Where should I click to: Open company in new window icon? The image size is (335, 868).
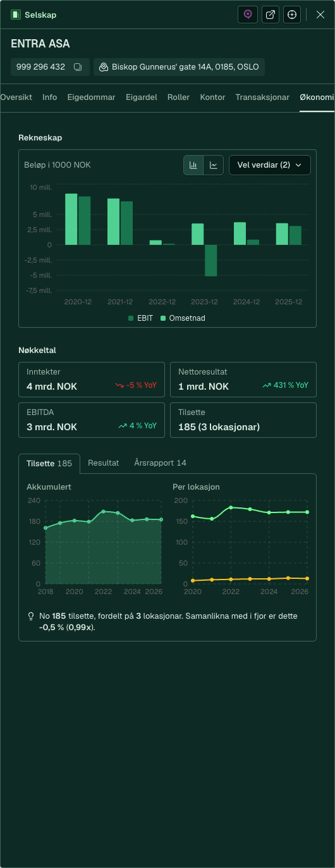point(271,15)
